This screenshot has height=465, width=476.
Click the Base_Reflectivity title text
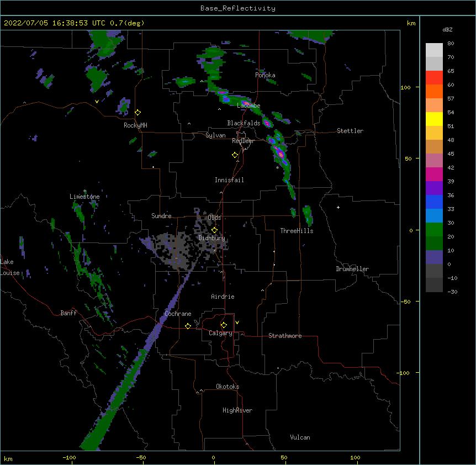click(x=237, y=8)
